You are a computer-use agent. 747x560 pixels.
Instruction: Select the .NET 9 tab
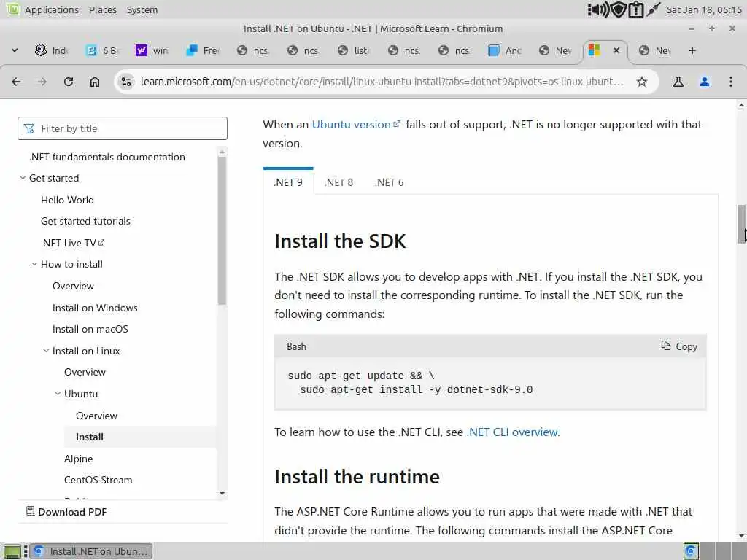point(288,182)
